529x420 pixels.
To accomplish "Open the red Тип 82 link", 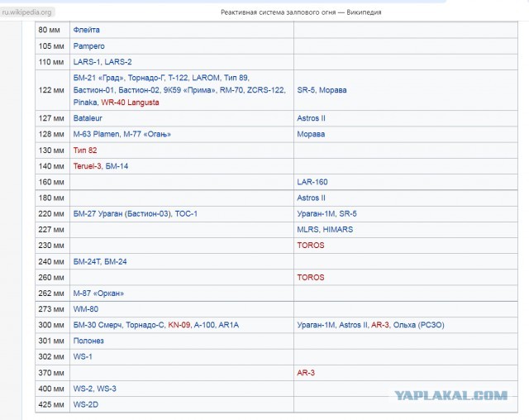I will (85, 150).
